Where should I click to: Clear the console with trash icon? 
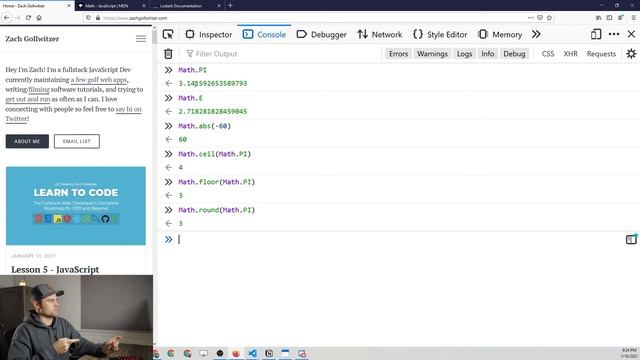(x=168, y=53)
